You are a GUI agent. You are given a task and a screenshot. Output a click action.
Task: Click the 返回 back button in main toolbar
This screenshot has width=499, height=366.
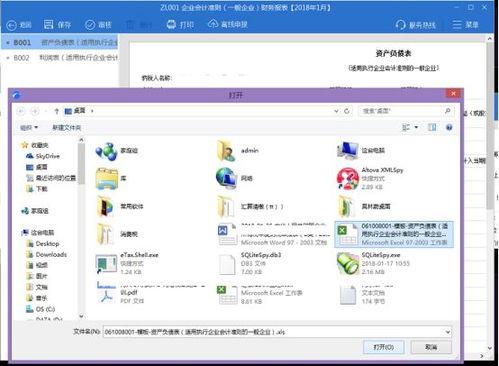19,25
